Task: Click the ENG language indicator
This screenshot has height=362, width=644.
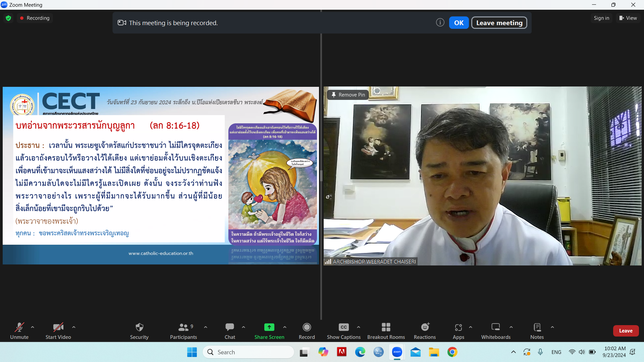Action: click(x=556, y=352)
